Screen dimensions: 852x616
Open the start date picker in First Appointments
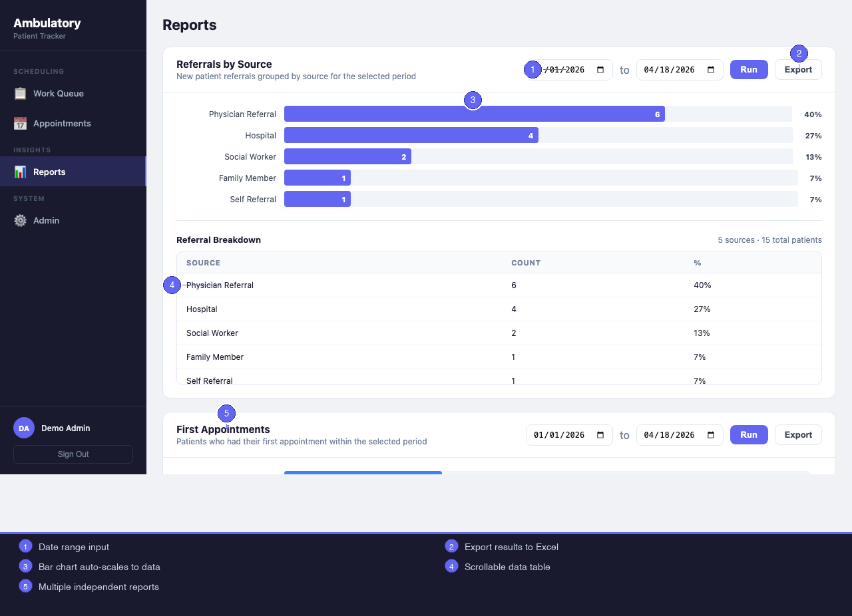pos(601,434)
